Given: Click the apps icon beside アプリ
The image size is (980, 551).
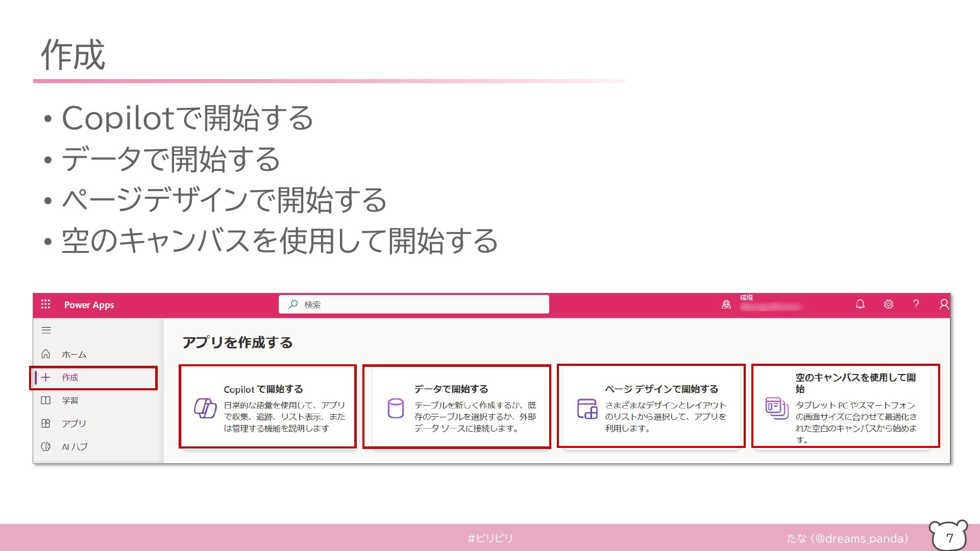Looking at the screenshot, I should [x=45, y=423].
